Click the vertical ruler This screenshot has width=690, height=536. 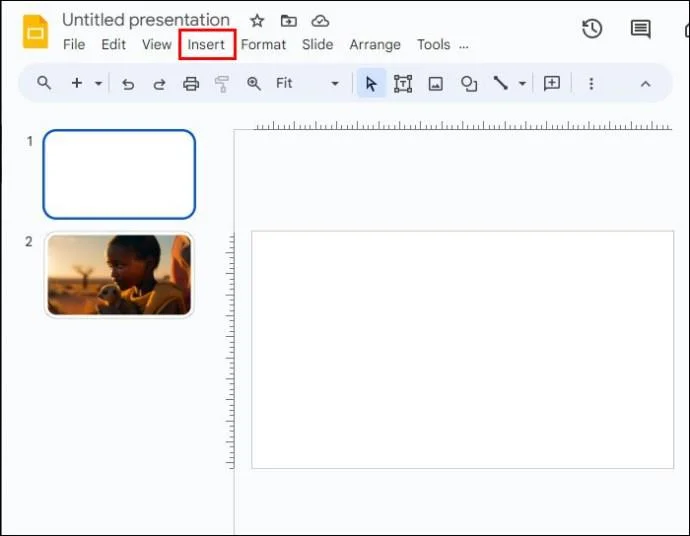tap(230, 351)
